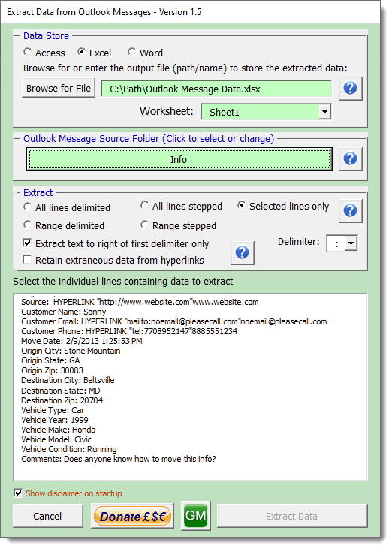Choose Range stepped extract mode
The image size is (392, 549).
[x=144, y=225]
